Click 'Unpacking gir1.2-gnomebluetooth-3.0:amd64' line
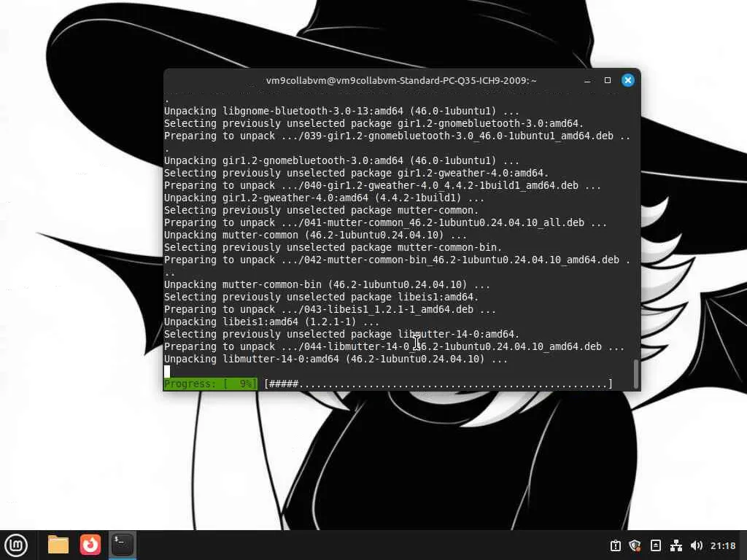 (341, 160)
